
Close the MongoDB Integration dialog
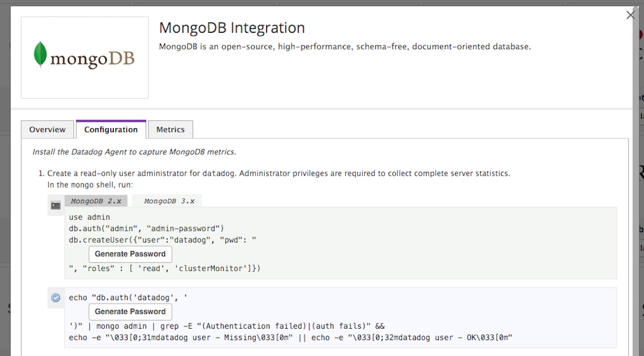630,15
